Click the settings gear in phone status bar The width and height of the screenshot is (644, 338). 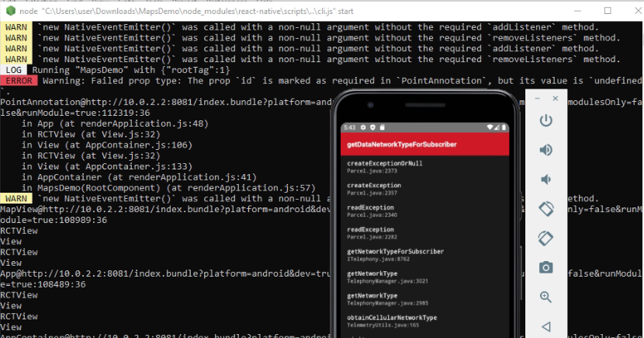tap(363, 127)
